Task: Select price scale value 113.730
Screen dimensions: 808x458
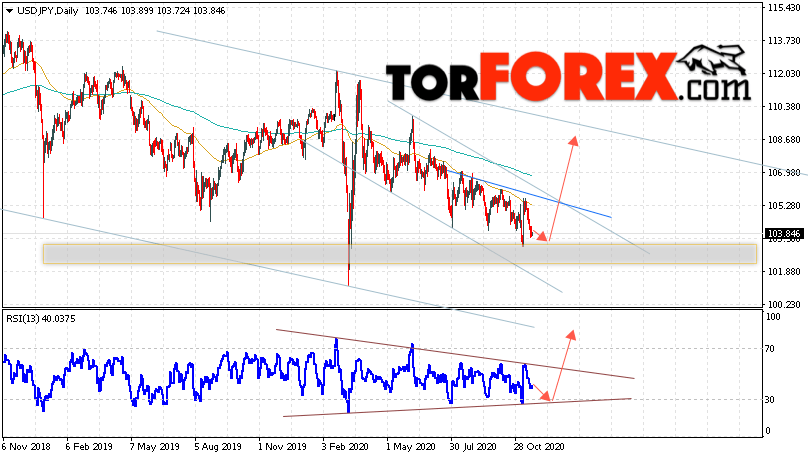Action: (784, 41)
